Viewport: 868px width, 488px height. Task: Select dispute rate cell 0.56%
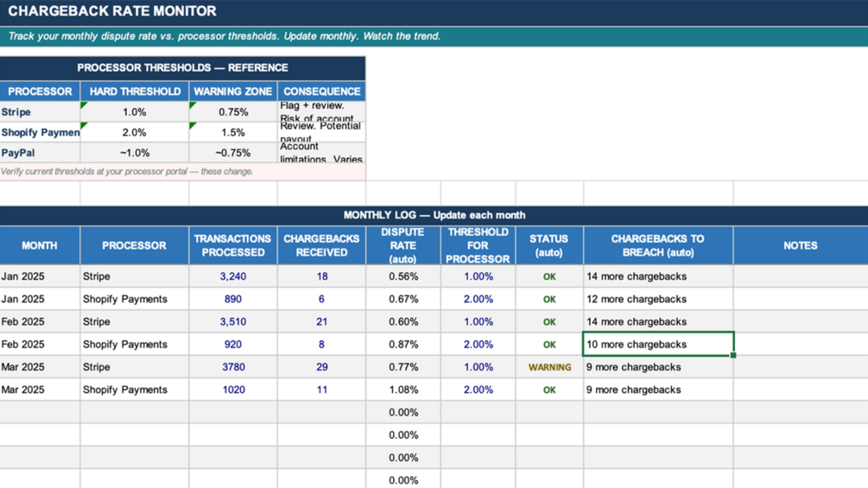click(x=403, y=276)
